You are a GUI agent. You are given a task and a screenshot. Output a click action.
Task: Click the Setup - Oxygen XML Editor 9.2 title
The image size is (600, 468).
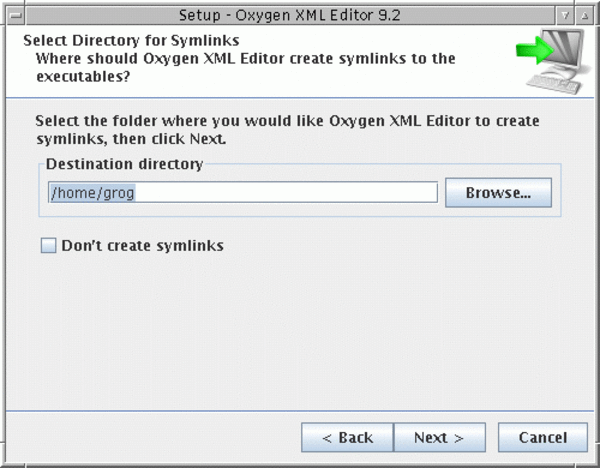pyautogui.click(x=290, y=15)
